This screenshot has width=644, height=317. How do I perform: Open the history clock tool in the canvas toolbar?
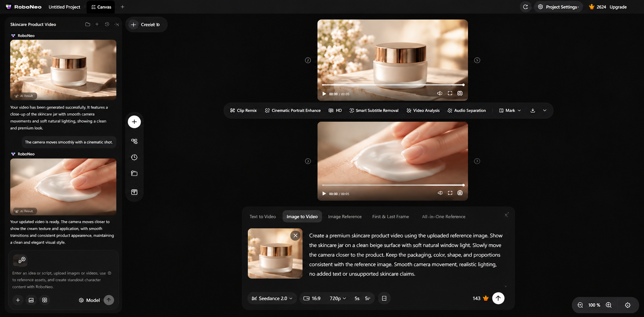[x=134, y=157]
